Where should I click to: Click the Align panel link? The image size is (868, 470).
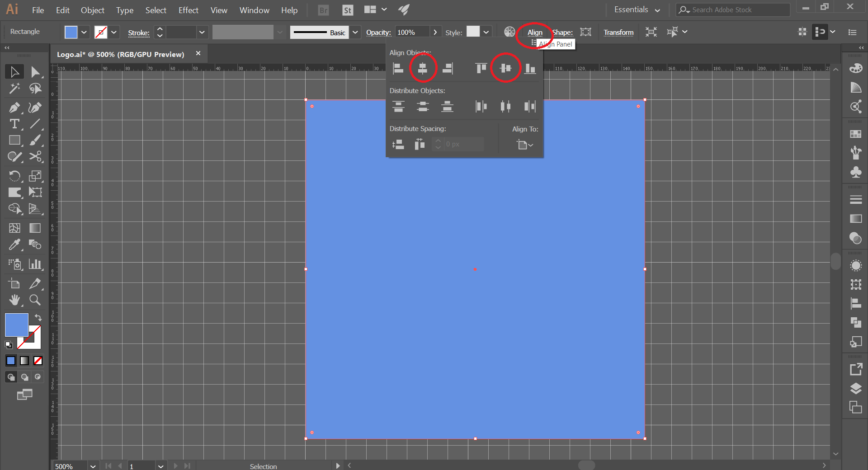pos(535,33)
